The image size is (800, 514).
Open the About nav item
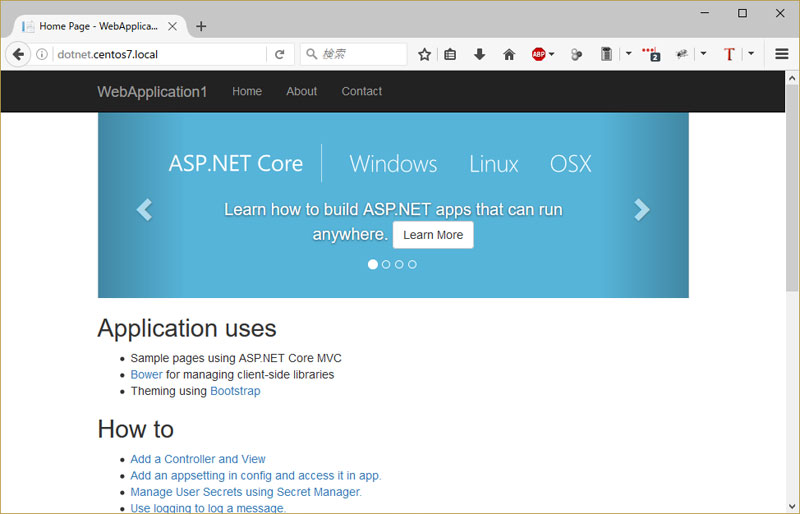[302, 91]
